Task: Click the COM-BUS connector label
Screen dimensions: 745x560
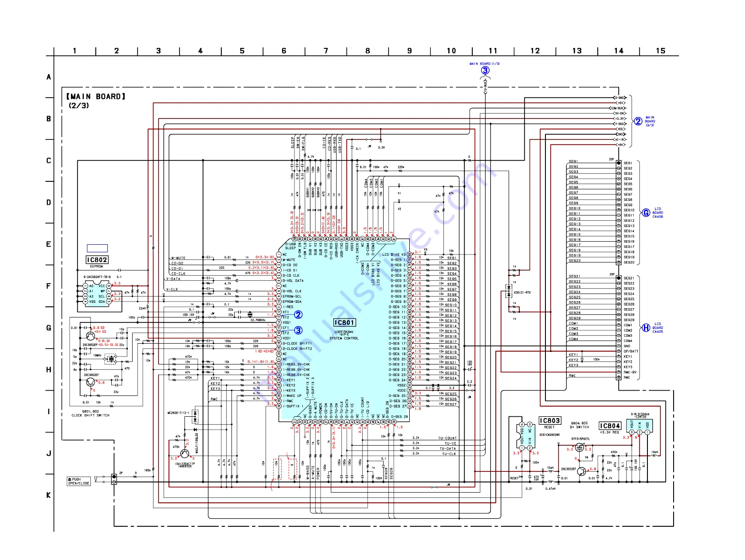Action: 618,108
